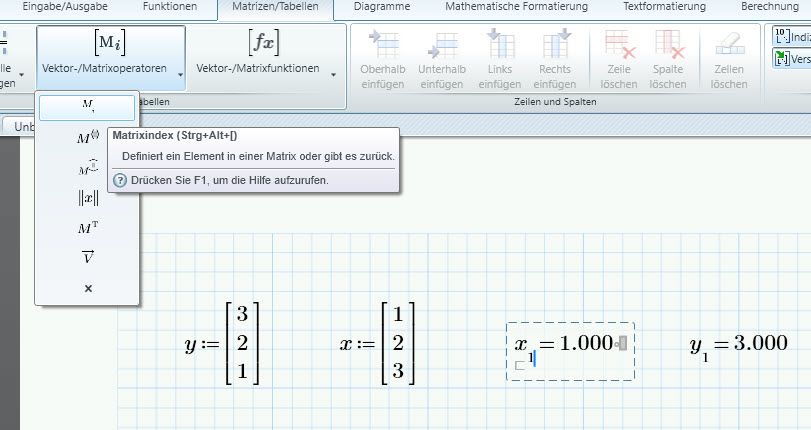Pick the matrix row operator

pos(87,167)
